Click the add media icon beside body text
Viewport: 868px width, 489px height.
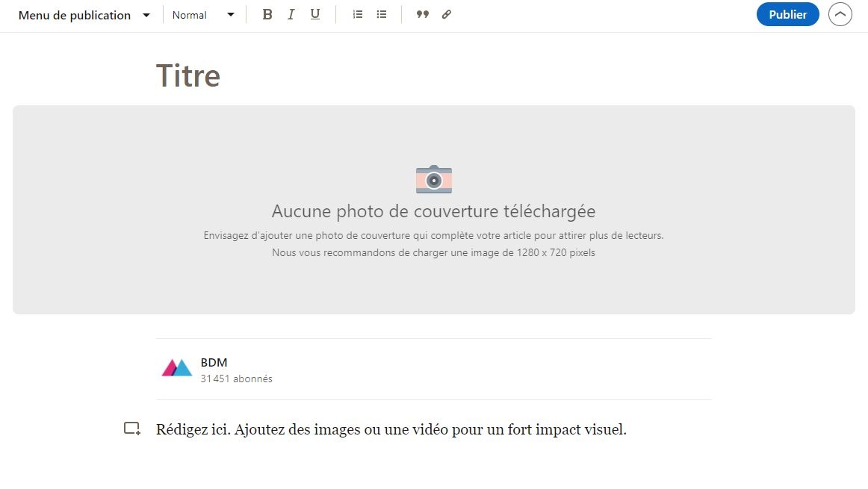tap(132, 429)
